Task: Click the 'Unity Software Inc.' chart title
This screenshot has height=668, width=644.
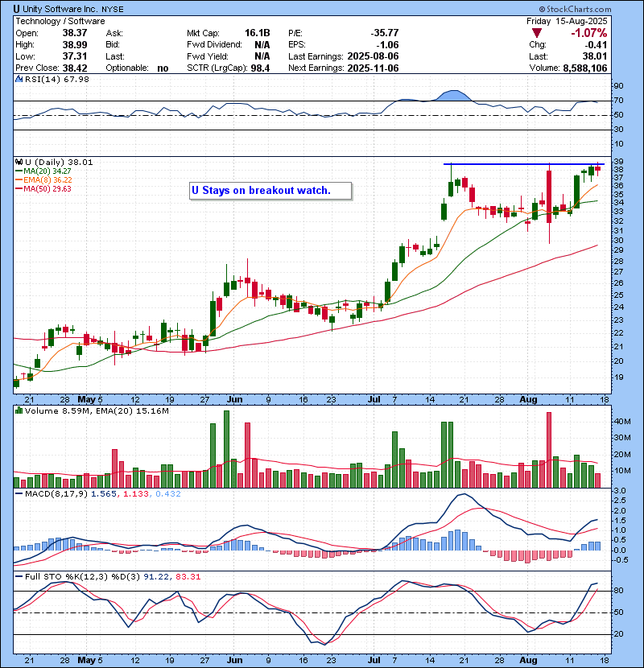Action: 60,9
